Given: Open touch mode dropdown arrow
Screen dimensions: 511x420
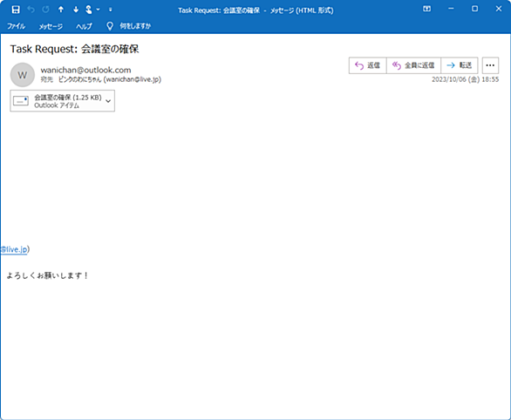Looking at the screenshot, I should [98, 10].
